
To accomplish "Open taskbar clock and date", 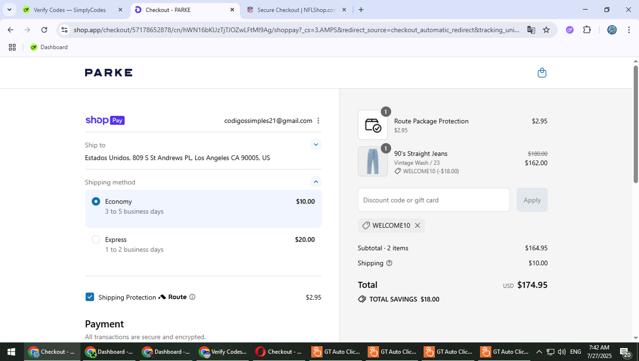I will pyautogui.click(x=599, y=352).
